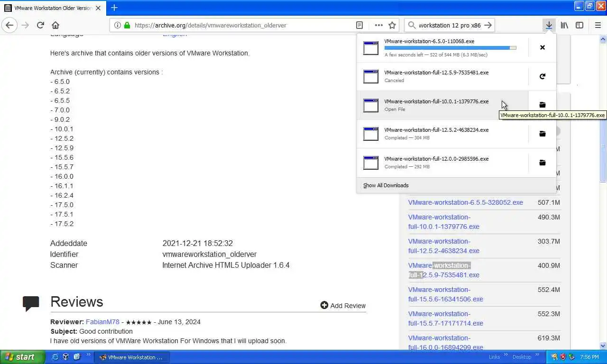This screenshot has width=607, height=364.
Task: Toggle Reader View icon in address bar
Action: [359, 25]
